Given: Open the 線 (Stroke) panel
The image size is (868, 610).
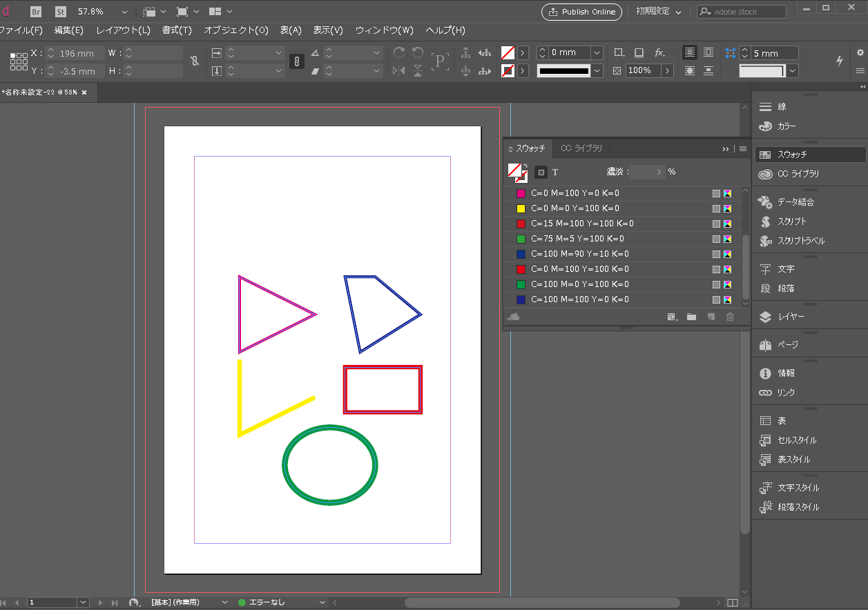Looking at the screenshot, I should pyautogui.click(x=809, y=107).
